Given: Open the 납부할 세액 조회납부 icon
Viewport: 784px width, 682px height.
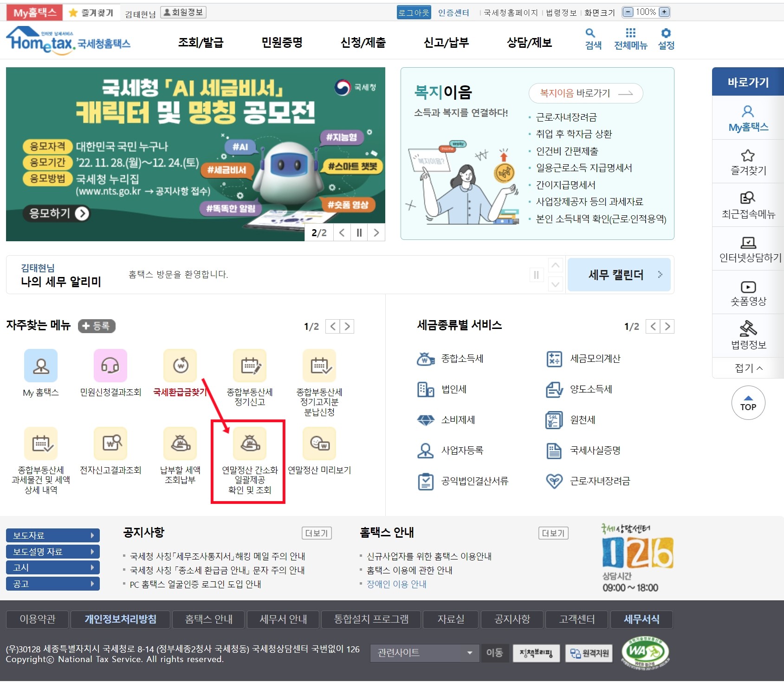Looking at the screenshot, I should (x=180, y=444).
